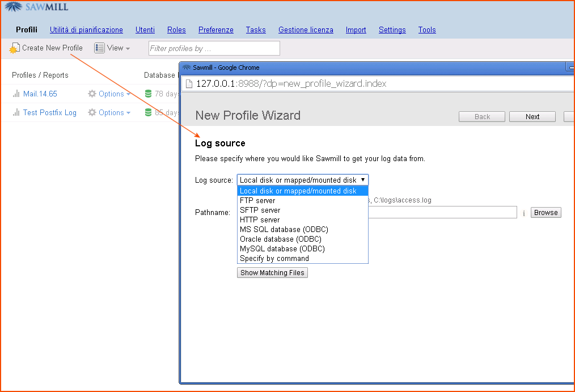Click the Back button in the wizard
Screen dimensions: 575x392
482,117
